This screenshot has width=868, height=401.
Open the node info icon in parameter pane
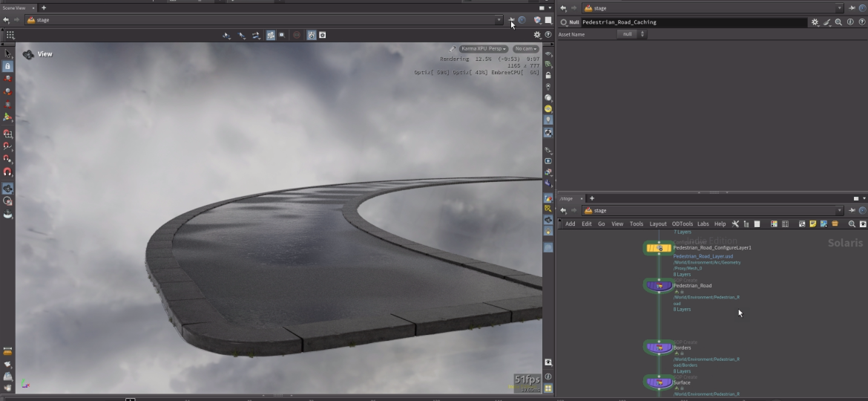coord(850,22)
